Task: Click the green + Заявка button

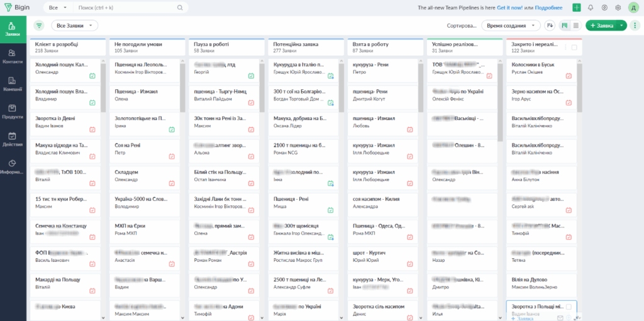Action: coord(601,26)
